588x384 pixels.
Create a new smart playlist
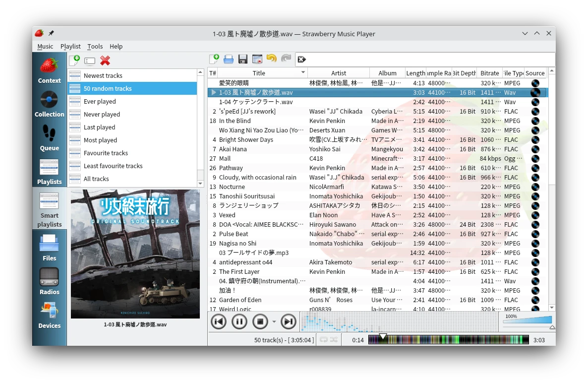click(74, 61)
